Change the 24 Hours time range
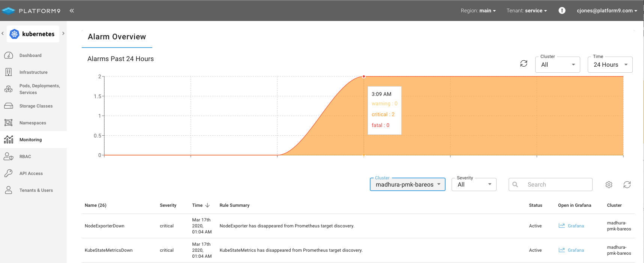Viewport: 644px width, 263px height. tap(610, 65)
